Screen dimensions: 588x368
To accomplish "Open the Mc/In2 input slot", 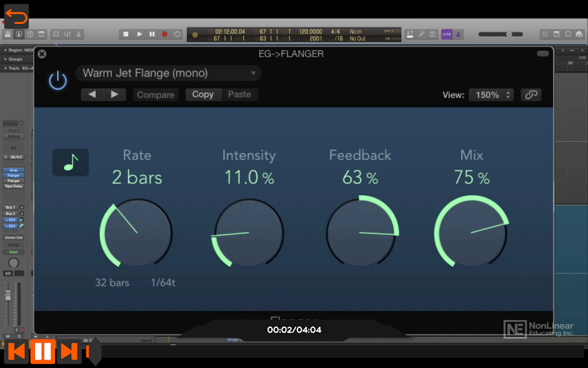I will 17,157.
